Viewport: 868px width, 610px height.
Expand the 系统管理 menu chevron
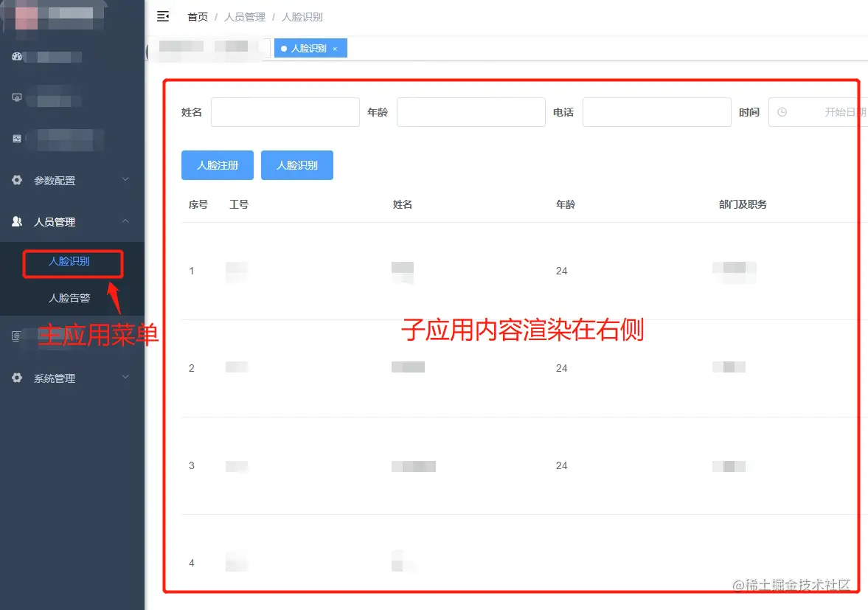click(x=125, y=377)
